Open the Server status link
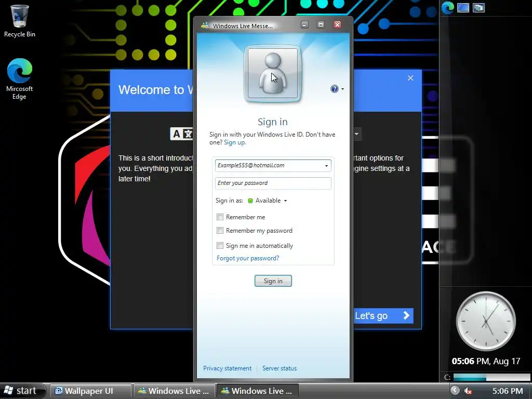The height and width of the screenshot is (399, 532). (x=280, y=368)
